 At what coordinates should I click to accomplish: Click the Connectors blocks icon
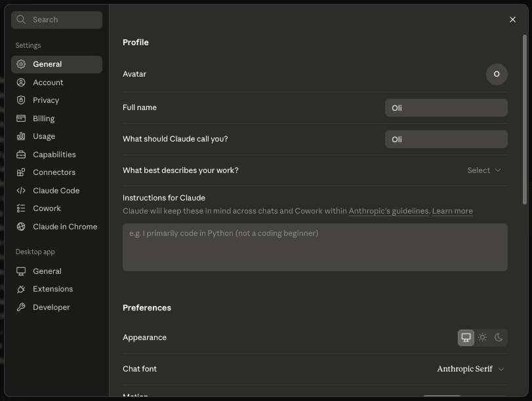[21, 172]
